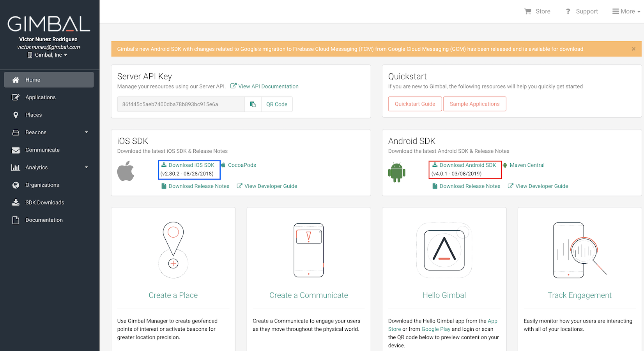
Task: Click the Documentation file icon
Action: tap(16, 220)
